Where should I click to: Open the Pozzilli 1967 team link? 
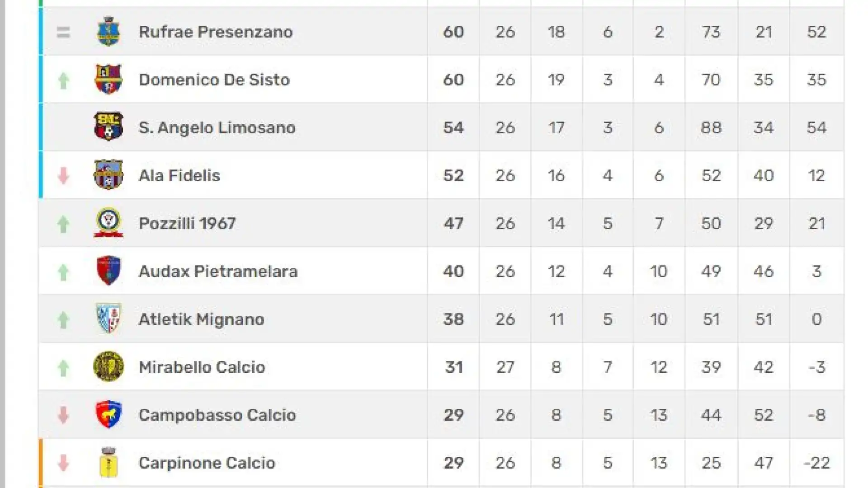tap(187, 223)
